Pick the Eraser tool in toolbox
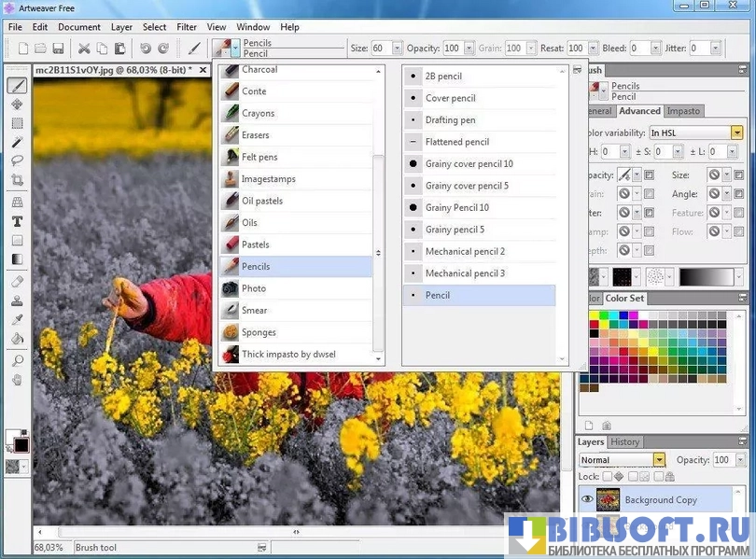 [17, 282]
